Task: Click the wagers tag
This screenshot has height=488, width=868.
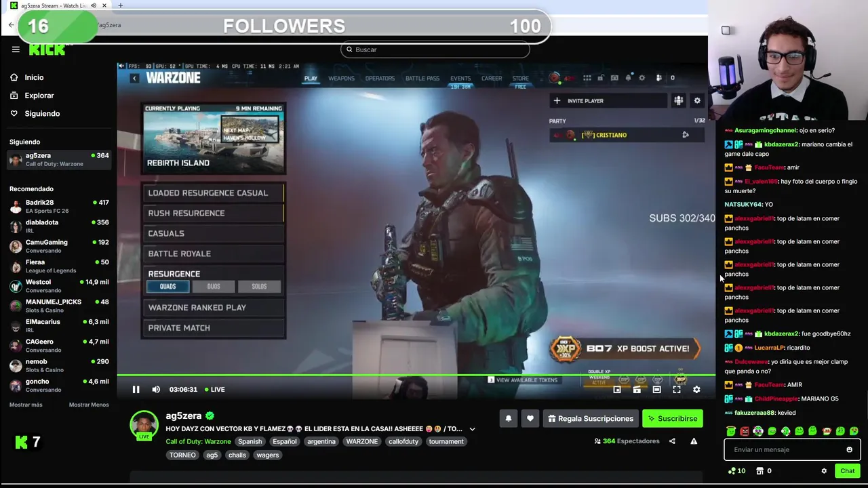Action: [x=268, y=455]
